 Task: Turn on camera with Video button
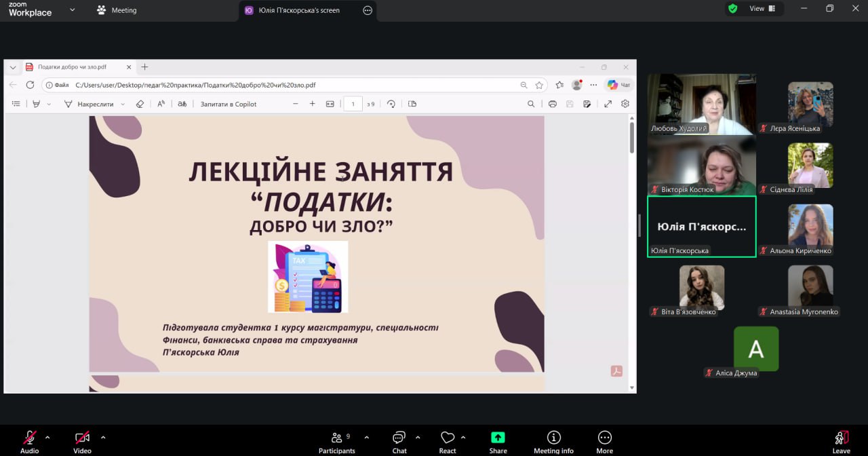pos(82,441)
